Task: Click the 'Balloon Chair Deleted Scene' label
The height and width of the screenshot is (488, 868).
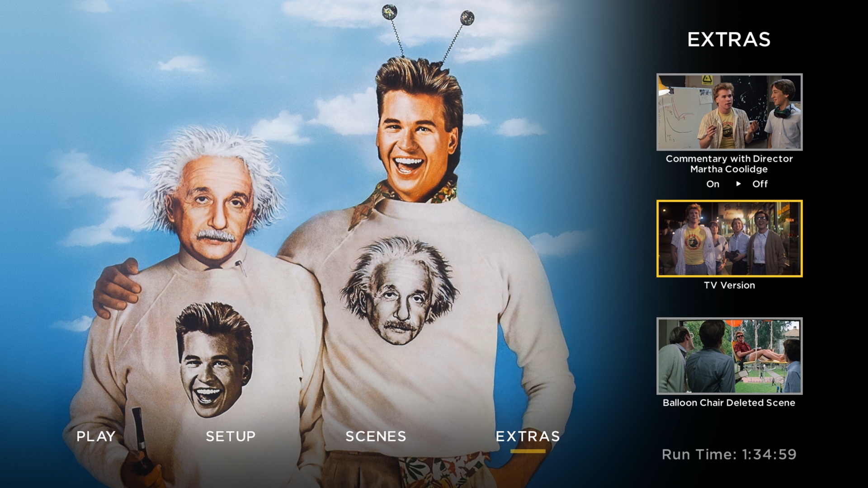Action: pyautogui.click(x=729, y=403)
